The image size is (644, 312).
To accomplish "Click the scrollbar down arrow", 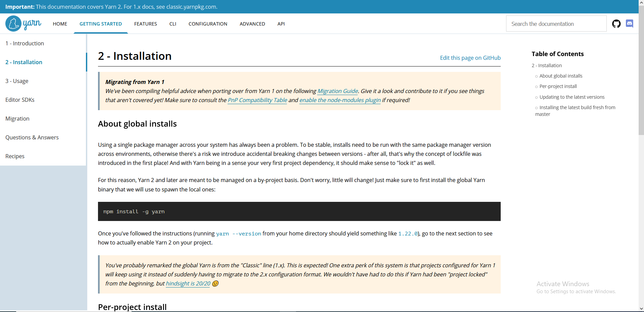I will click(641, 309).
